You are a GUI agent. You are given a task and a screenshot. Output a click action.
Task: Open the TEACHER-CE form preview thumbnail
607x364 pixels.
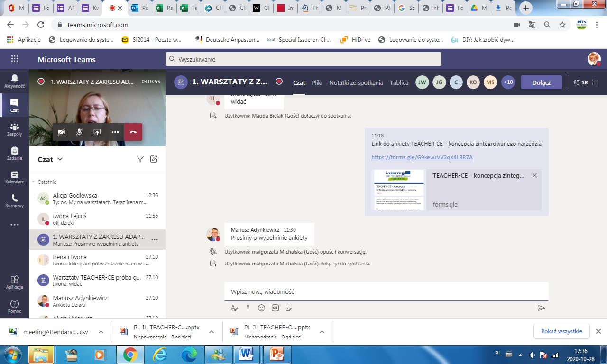[x=399, y=190]
